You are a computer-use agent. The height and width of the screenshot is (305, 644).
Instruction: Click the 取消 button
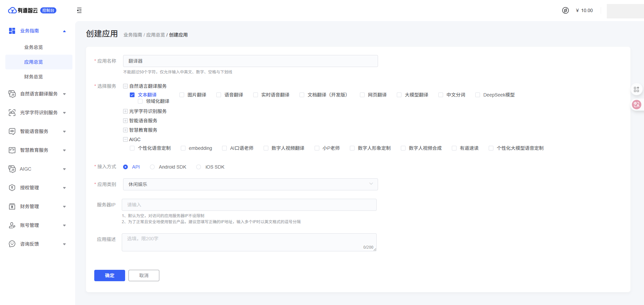coord(144,276)
